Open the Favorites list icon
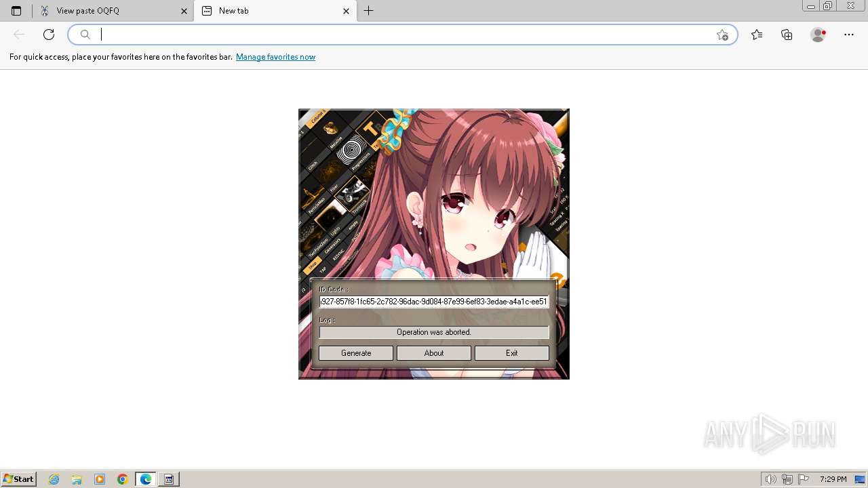868x488 pixels. coord(757,35)
